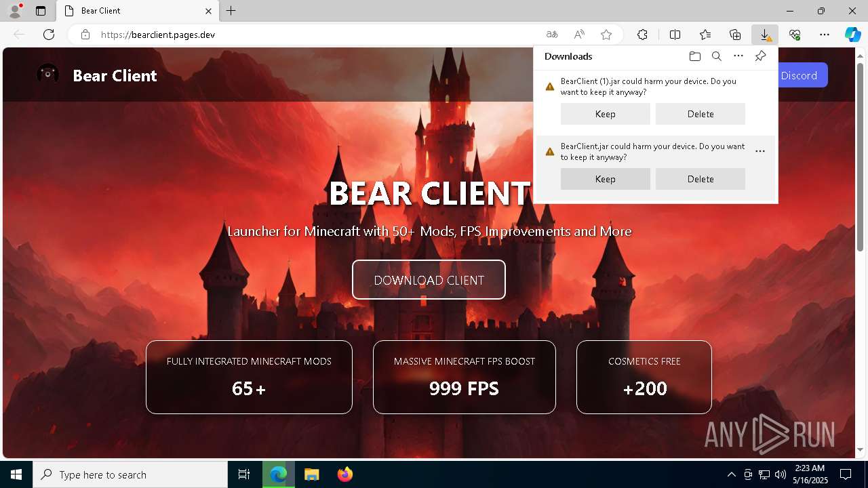Click the taskbar search box

[x=130, y=474]
